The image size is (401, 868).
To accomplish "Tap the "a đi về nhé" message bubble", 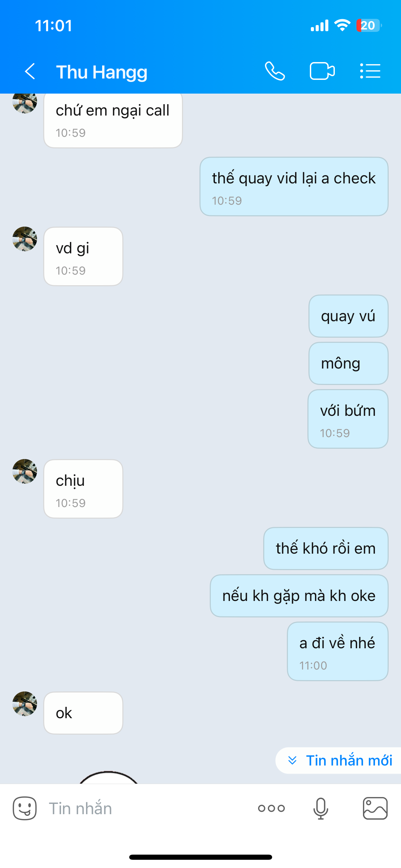I will pos(338,651).
